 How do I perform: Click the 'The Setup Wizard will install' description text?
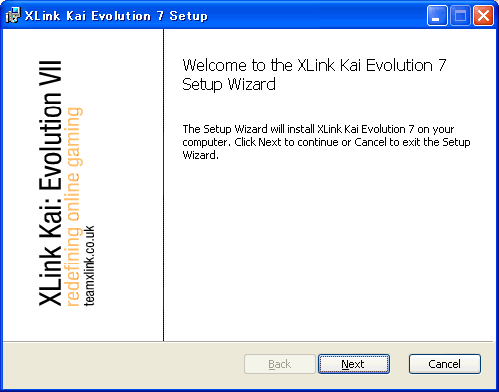point(326,142)
